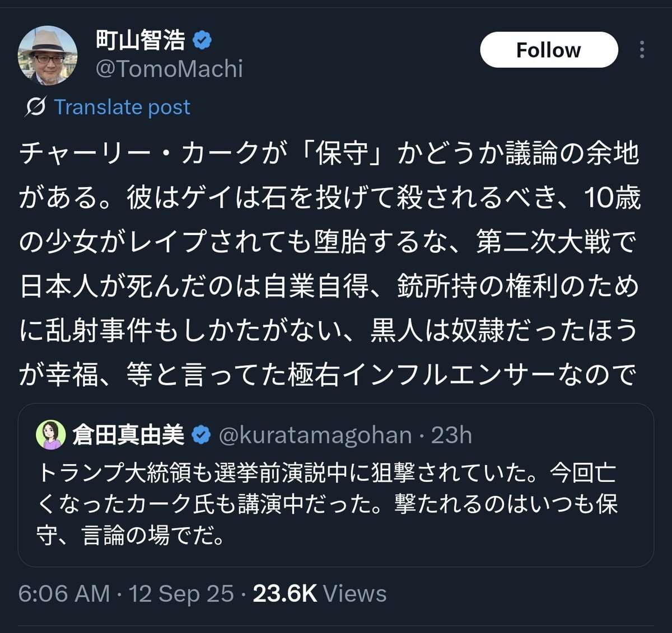Click the word Views after the count
The width and height of the screenshot is (672, 633).
point(355,593)
